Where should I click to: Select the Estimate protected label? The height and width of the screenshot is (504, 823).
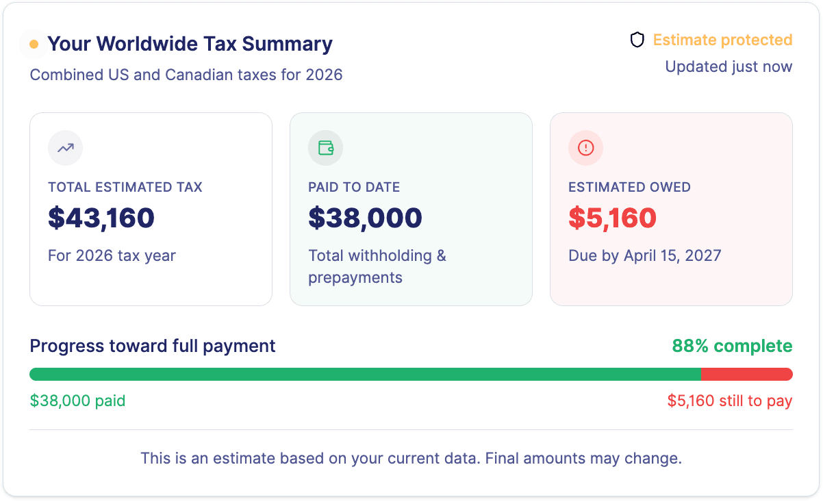[x=722, y=40]
